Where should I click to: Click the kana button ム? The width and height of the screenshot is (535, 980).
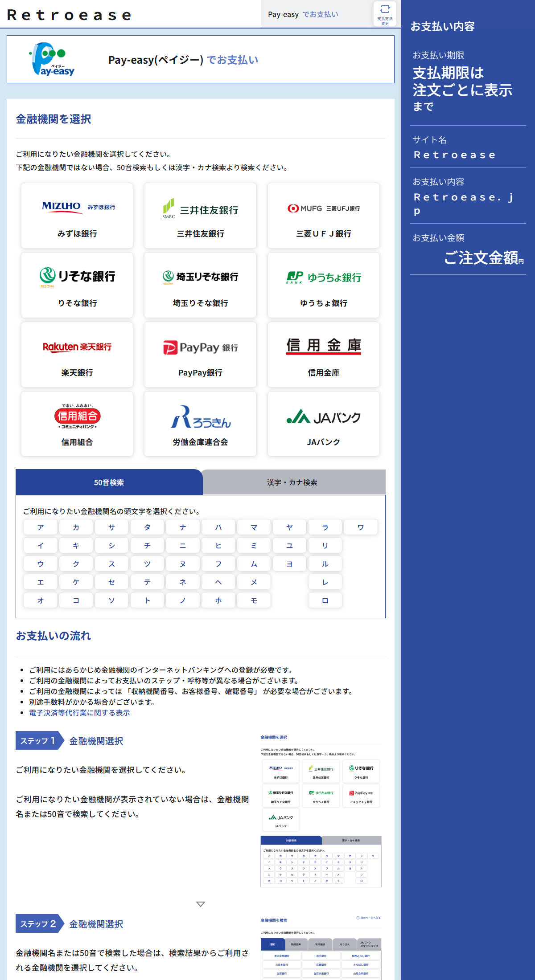click(254, 563)
